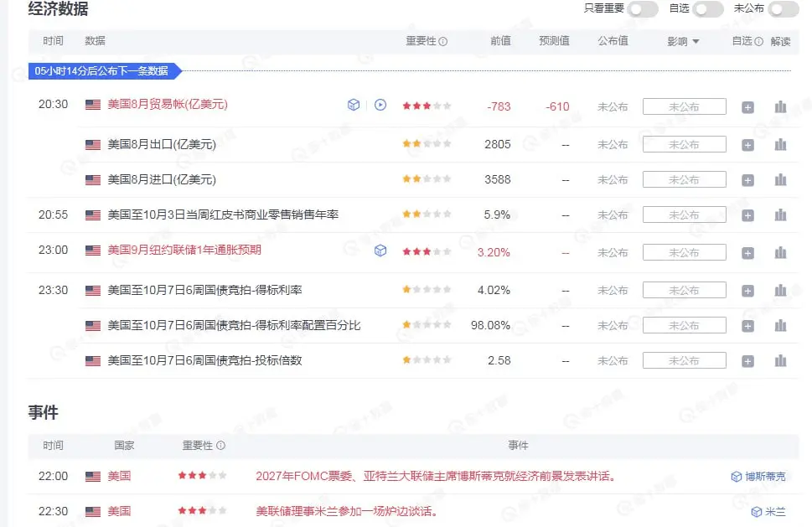Open cube icon for 美国8月贸易帐

(354, 105)
